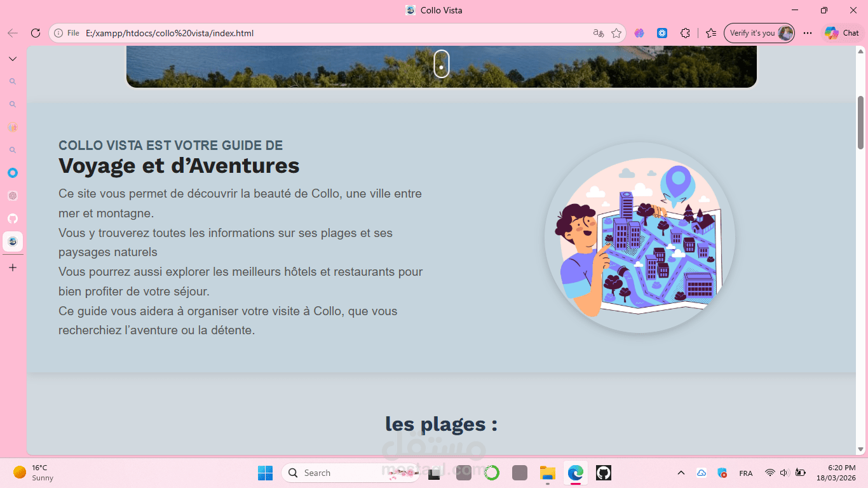Click paragraph starting 'Vous pourrez aussi explorer'
868x488 pixels.
pos(241,281)
